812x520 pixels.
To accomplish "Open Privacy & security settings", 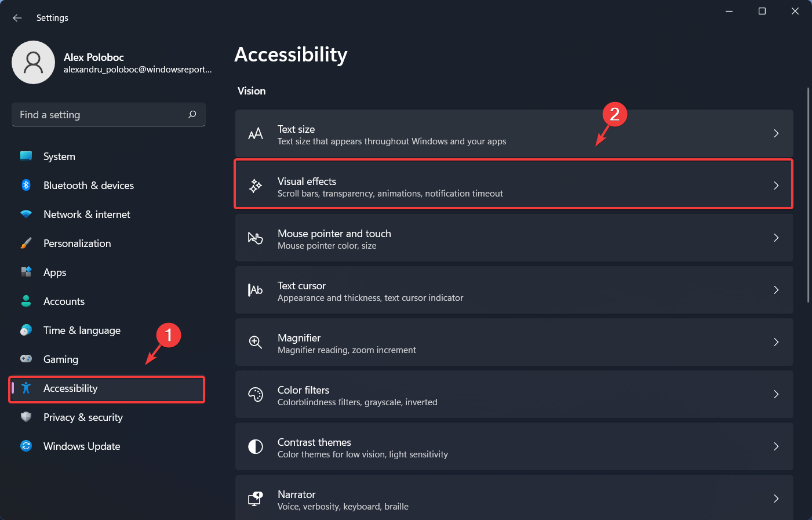I will (83, 417).
